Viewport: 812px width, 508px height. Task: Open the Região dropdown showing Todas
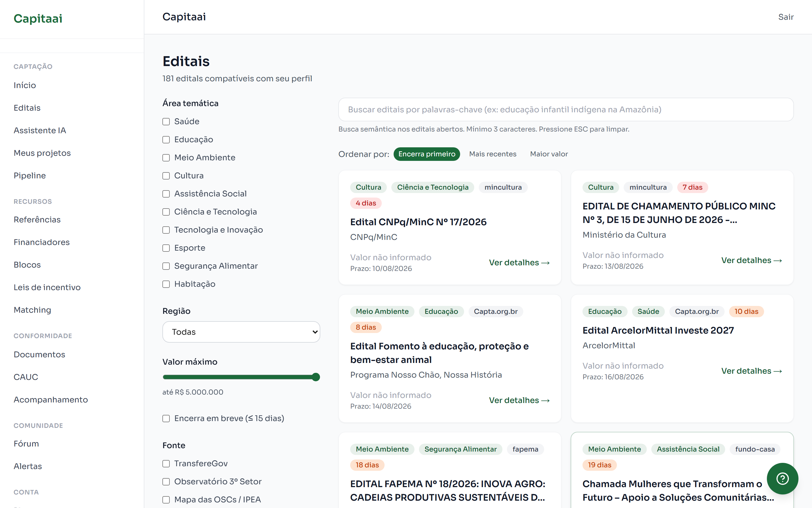(241, 332)
